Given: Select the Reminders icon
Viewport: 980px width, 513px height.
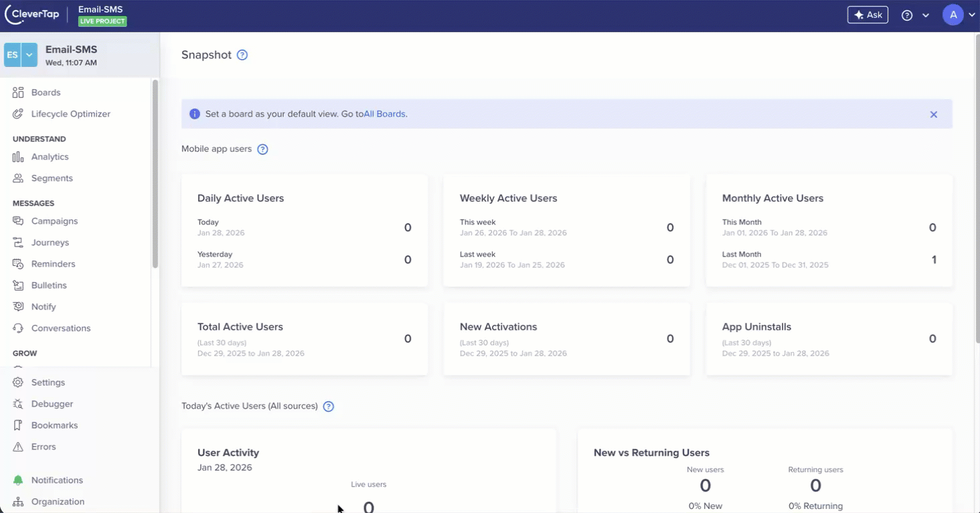Looking at the screenshot, I should [18, 264].
